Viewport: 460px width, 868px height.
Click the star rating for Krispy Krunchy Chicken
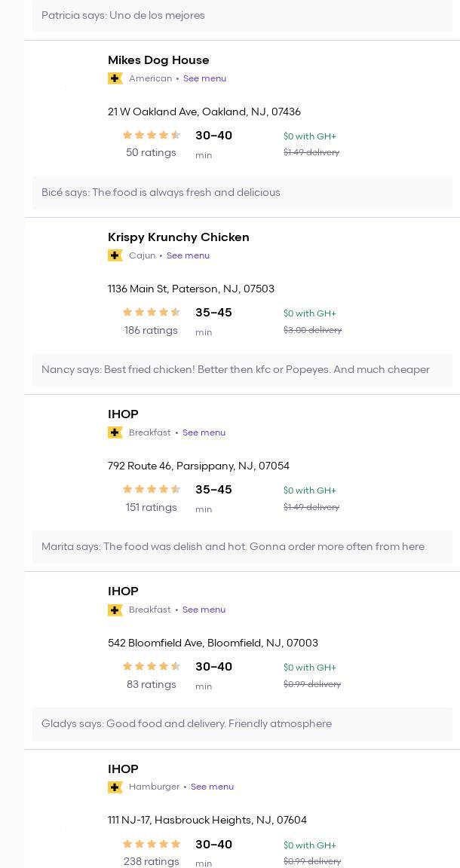(x=151, y=313)
